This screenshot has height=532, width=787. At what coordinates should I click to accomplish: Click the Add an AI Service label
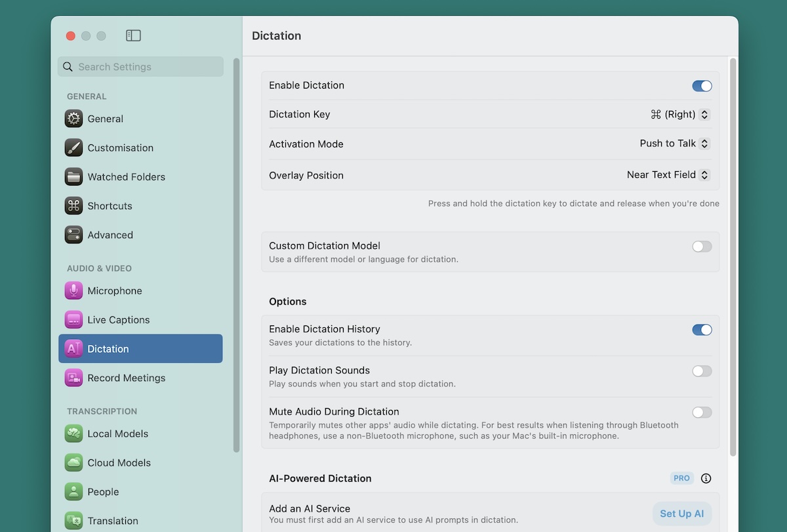[310, 508]
